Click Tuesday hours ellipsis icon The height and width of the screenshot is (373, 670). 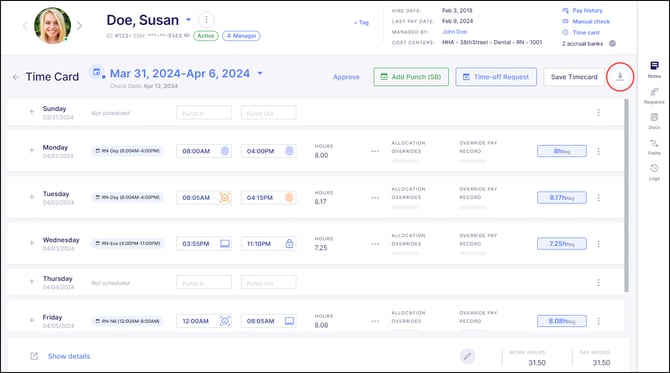[x=375, y=198]
